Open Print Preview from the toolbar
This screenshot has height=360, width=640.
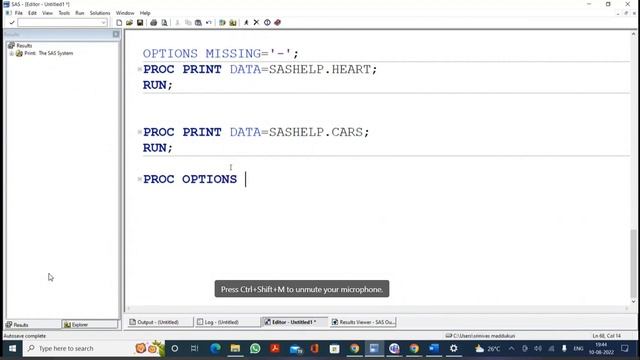pos(164,22)
